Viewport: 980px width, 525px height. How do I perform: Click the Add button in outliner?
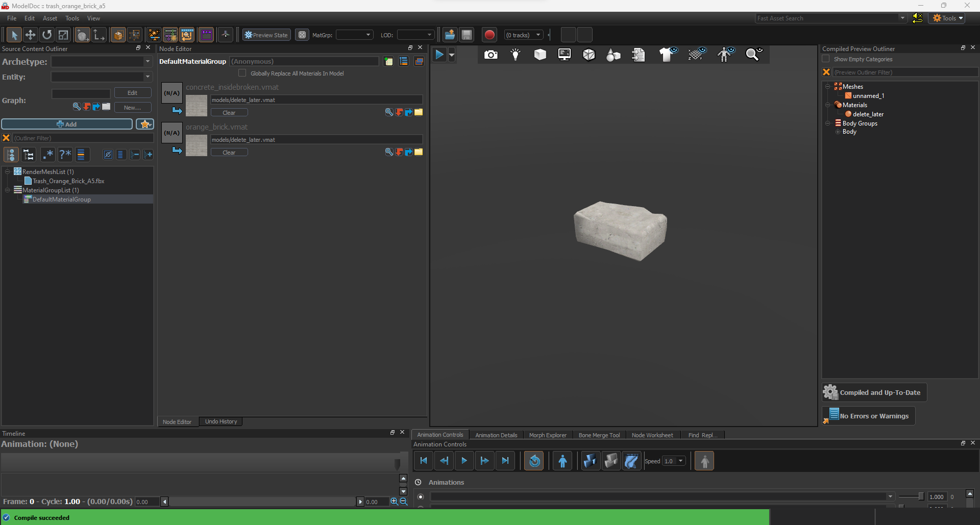point(67,124)
